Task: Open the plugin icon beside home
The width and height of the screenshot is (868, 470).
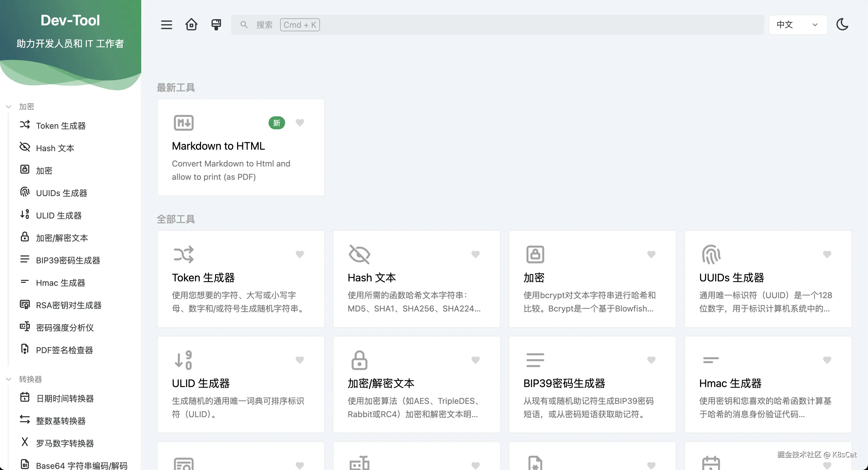Action: pos(216,25)
